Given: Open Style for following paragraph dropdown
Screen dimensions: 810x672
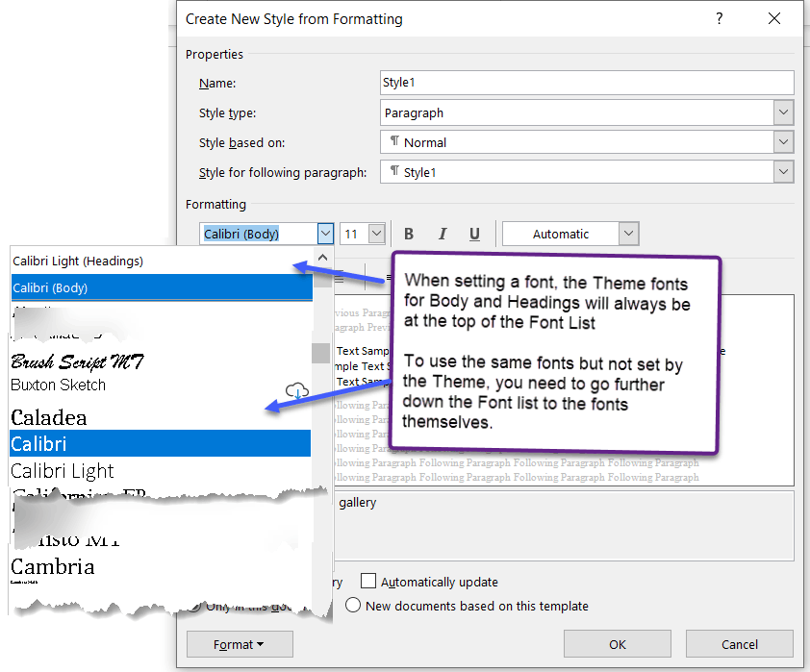Looking at the screenshot, I should tap(783, 172).
